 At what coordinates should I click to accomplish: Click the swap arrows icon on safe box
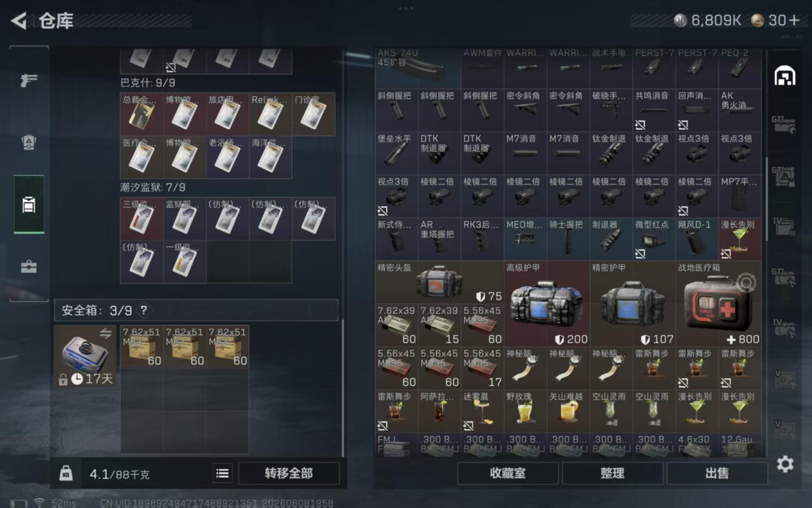pyautogui.click(x=106, y=333)
